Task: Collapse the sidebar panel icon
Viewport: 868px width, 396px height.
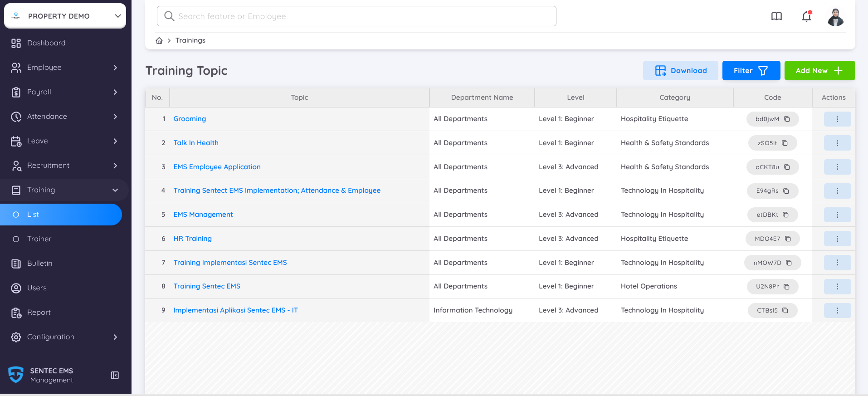Action: [115, 375]
